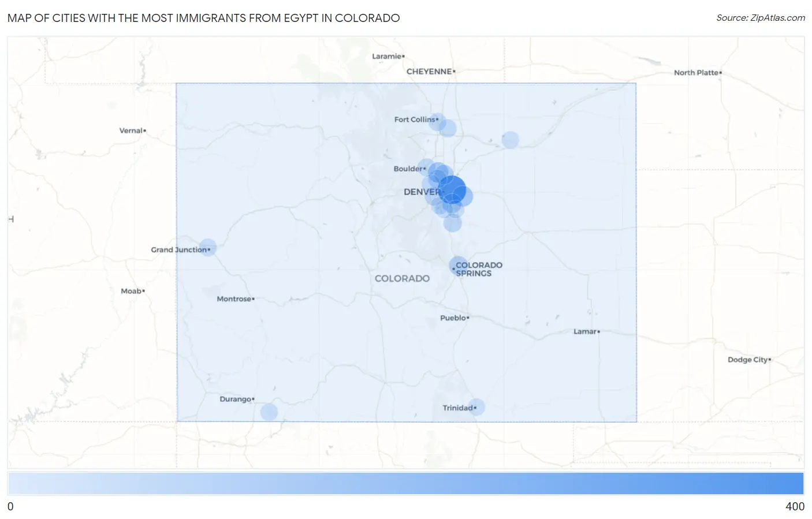Click the Source: ZipAtlas.com text
The height and width of the screenshot is (519, 812).
(761, 18)
